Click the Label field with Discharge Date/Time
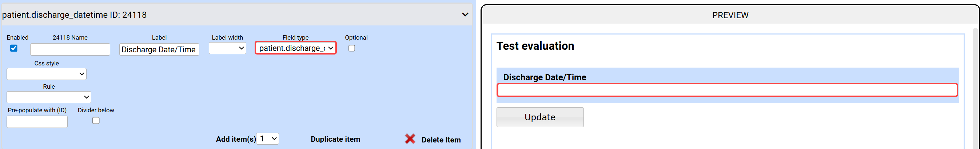Viewport: 980px width, 149px height. (159, 49)
